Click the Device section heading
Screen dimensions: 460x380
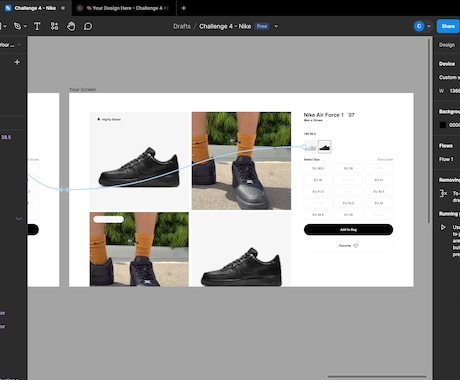tap(447, 64)
